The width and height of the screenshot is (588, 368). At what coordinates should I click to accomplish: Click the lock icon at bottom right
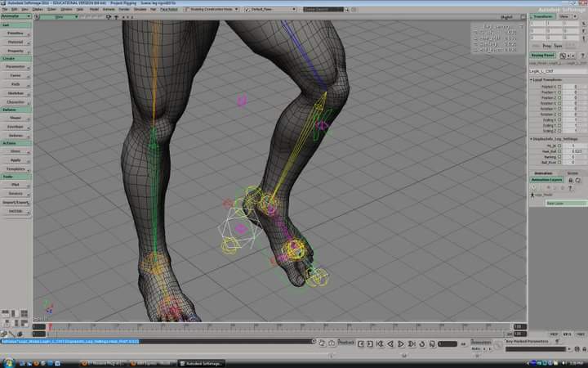coord(584,349)
